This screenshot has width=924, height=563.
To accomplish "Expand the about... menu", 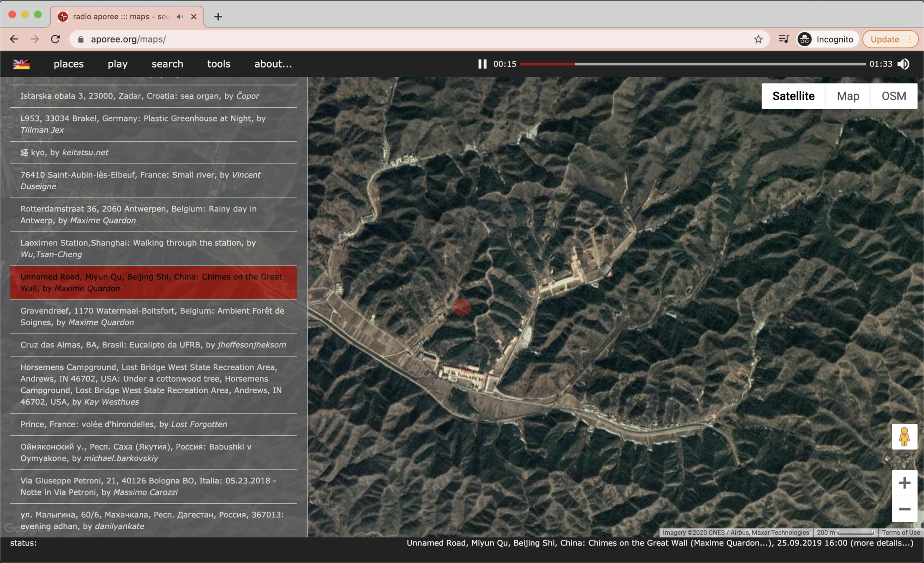I will pyautogui.click(x=273, y=64).
